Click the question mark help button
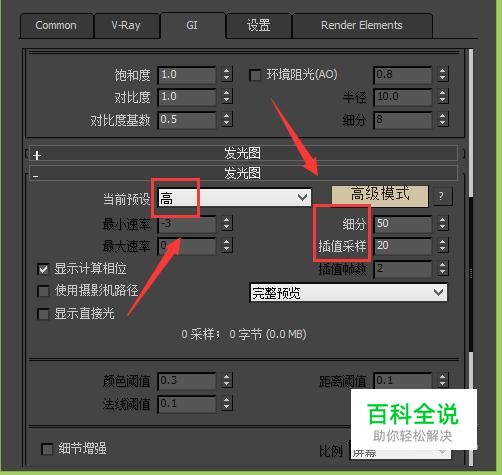Image resolution: width=502 pixels, height=475 pixels. coord(443,196)
